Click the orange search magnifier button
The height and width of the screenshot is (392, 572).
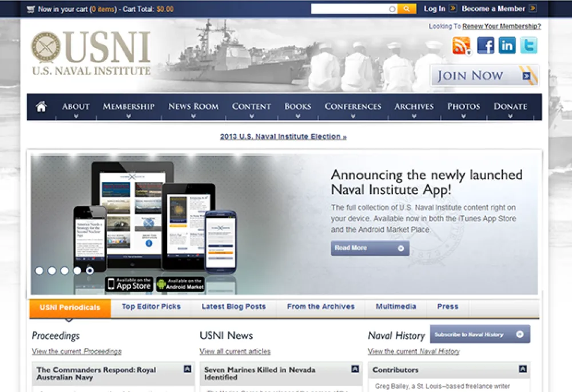[x=407, y=9]
